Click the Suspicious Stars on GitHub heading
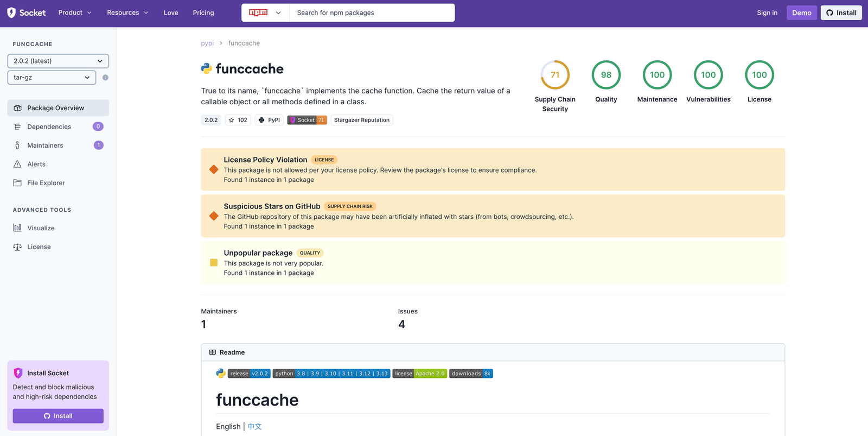Image resolution: width=868 pixels, height=436 pixels. (x=272, y=206)
